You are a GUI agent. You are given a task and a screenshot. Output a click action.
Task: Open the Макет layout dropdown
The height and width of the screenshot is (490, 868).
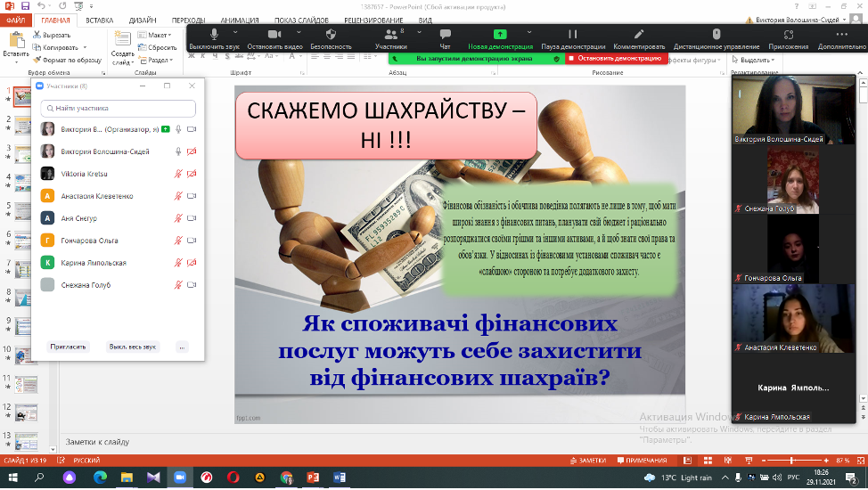click(160, 35)
